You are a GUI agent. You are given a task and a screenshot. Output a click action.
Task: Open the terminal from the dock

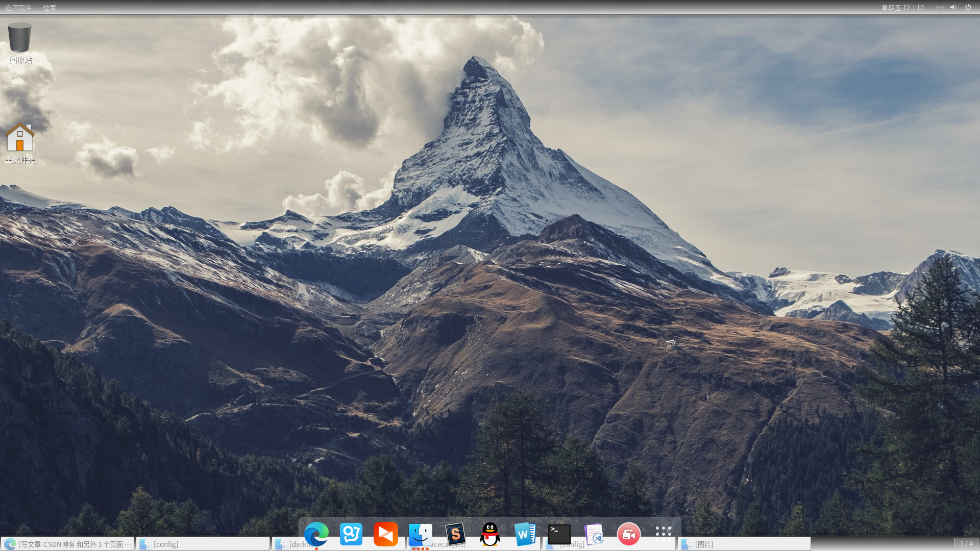click(x=559, y=534)
